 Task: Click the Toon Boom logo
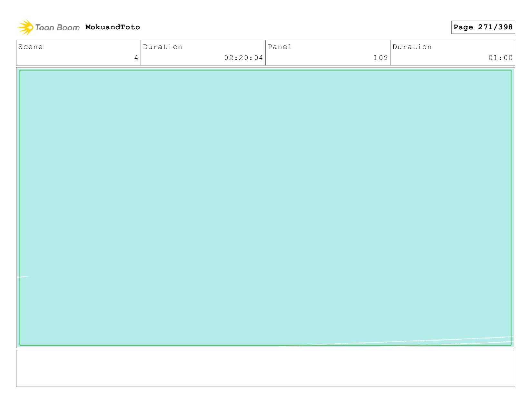[48, 27]
